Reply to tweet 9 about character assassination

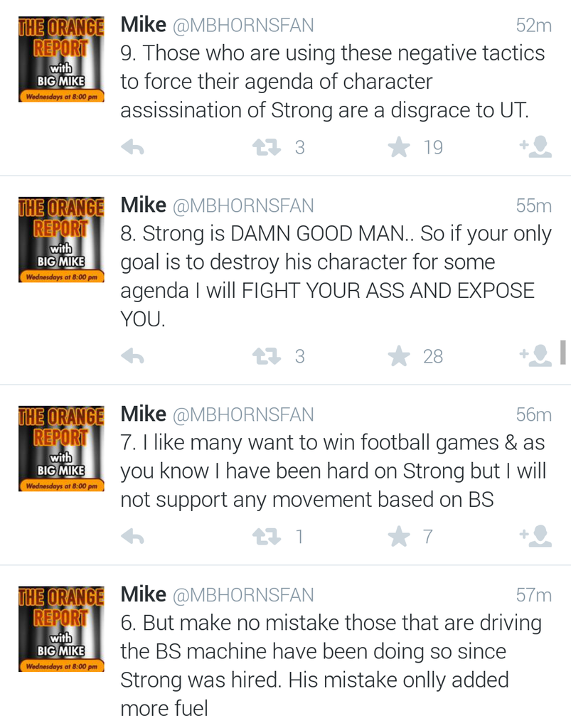tap(133, 147)
